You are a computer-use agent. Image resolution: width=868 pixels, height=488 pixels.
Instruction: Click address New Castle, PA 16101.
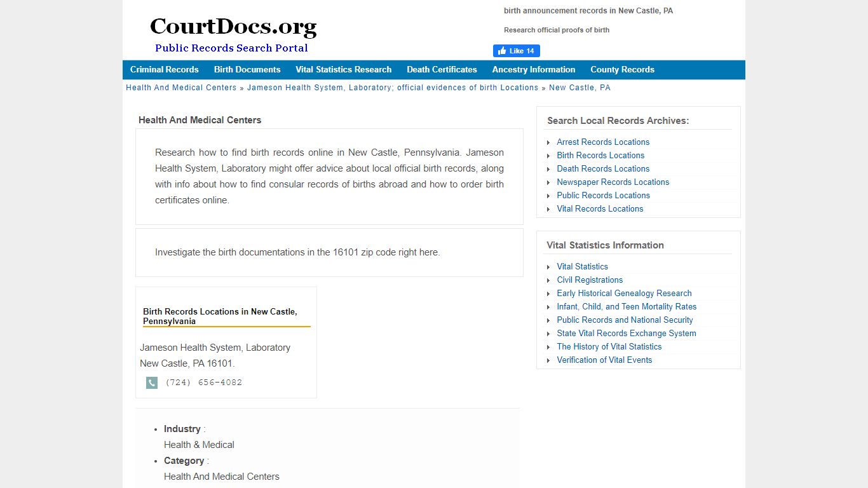(x=187, y=363)
